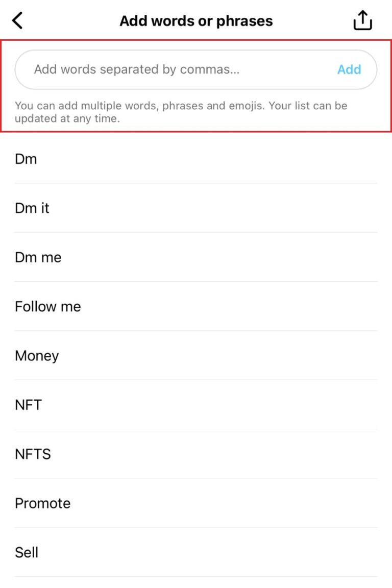Tap the first list item under the input box

tap(27, 159)
